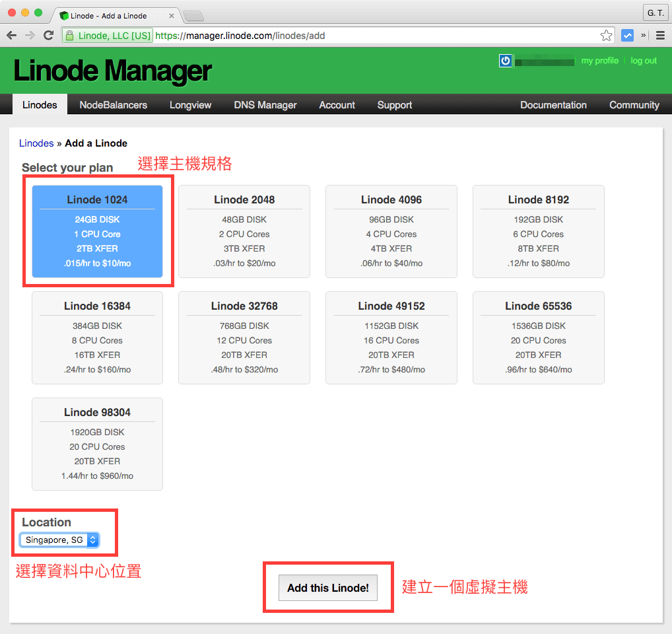This screenshot has height=634, width=672.
Task: Reload the page using the refresh icon
Action: click(47, 35)
